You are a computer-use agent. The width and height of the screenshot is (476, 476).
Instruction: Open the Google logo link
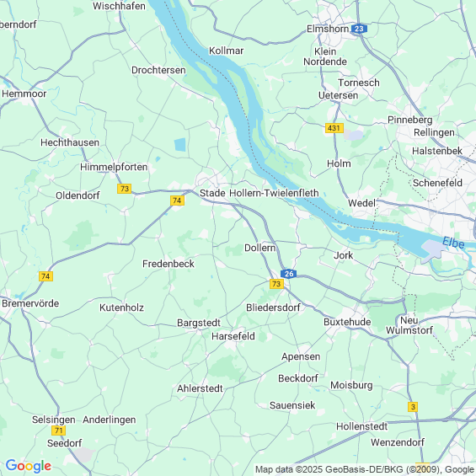pyautogui.click(x=29, y=466)
